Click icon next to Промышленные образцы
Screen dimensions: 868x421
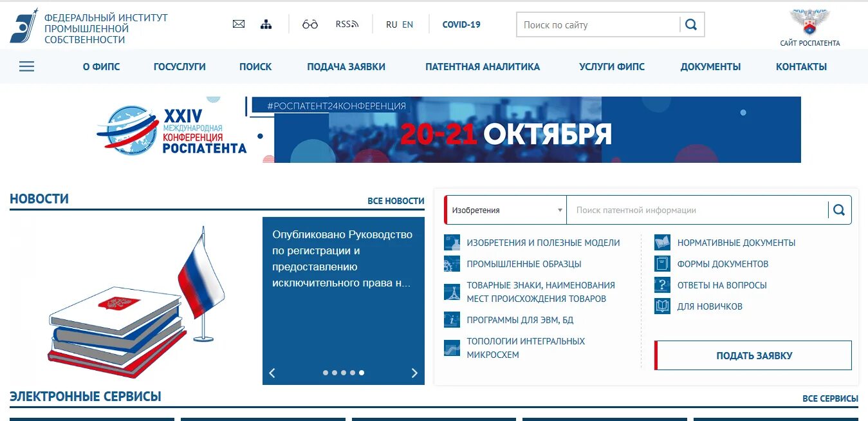(452, 264)
